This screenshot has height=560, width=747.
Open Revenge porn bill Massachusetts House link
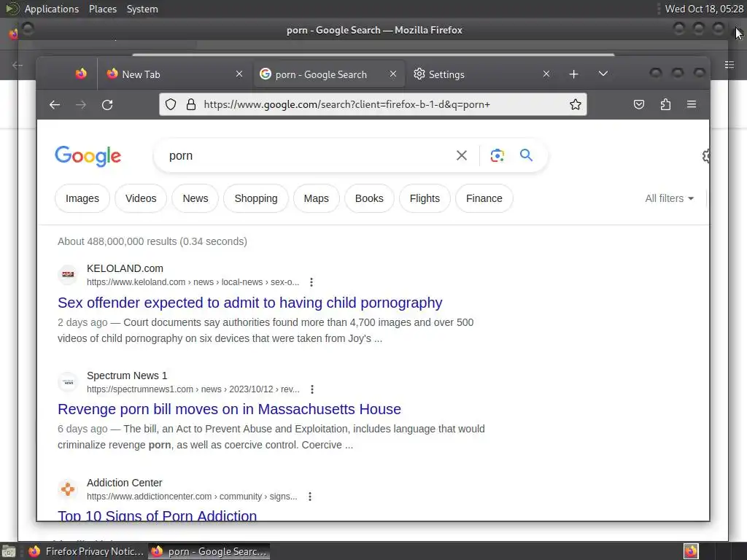pyautogui.click(x=229, y=409)
